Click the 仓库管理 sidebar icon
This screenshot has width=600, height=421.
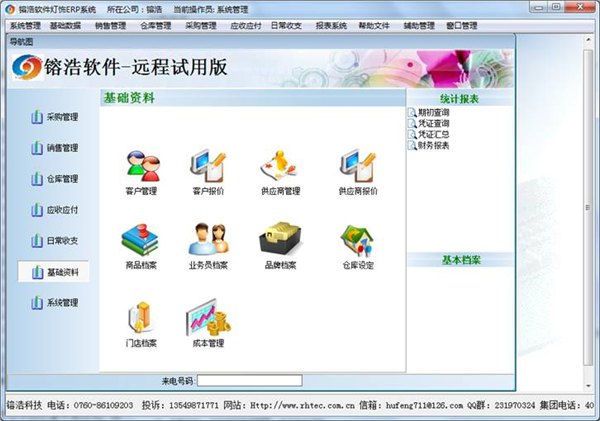(37, 178)
